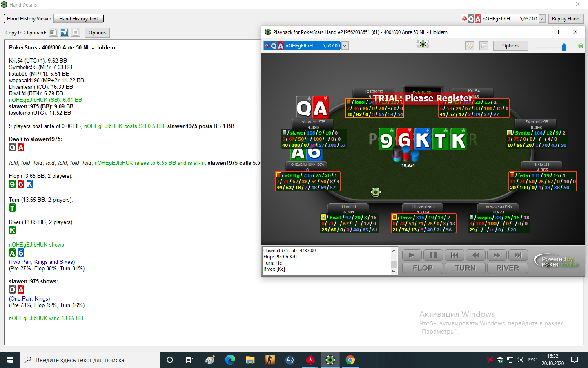
Task: Switch to Hand History Text tab
Action: tap(79, 19)
